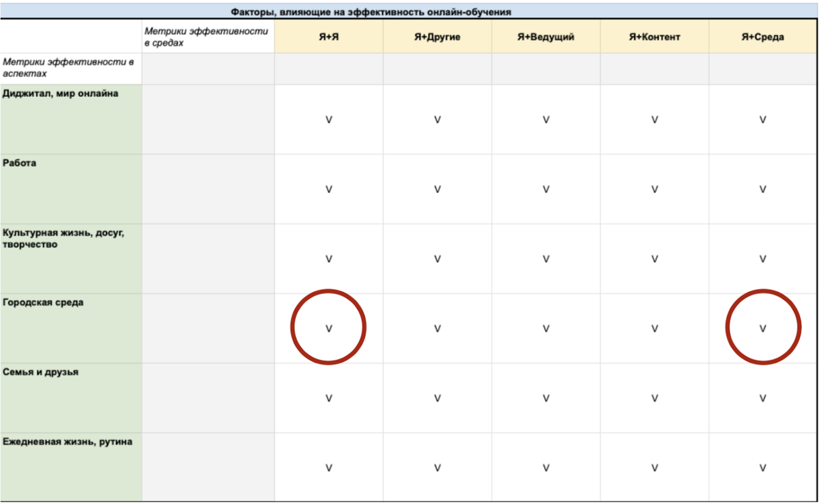This screenshot has width=819, height=504.
Task: Click the V in Ежедневная жизнь row, Я+Контент column
Action: (x=655, y=468)
